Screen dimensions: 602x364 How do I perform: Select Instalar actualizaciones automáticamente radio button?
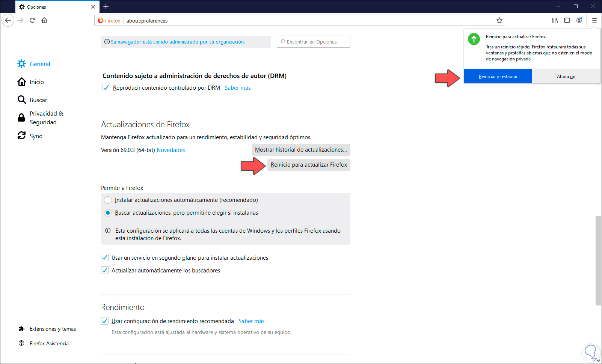[x=108, y=200]
